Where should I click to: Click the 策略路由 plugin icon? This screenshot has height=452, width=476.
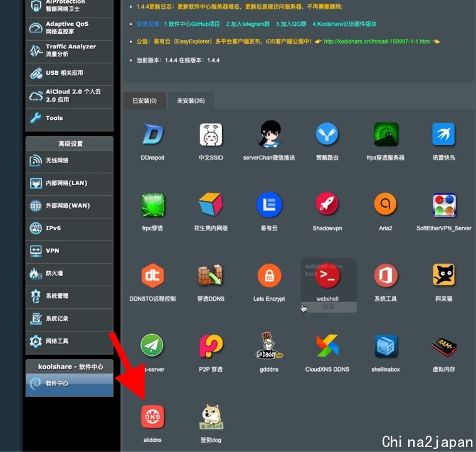point(327,134)
